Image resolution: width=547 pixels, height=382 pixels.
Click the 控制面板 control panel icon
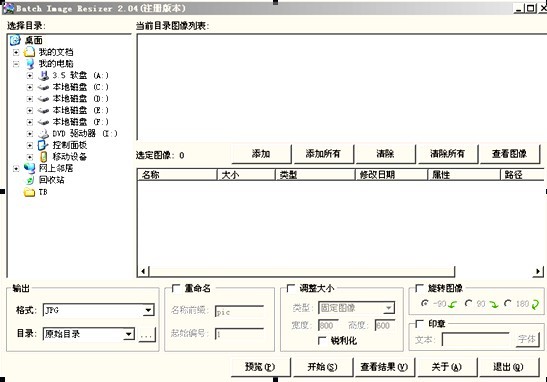pos(43,145)
